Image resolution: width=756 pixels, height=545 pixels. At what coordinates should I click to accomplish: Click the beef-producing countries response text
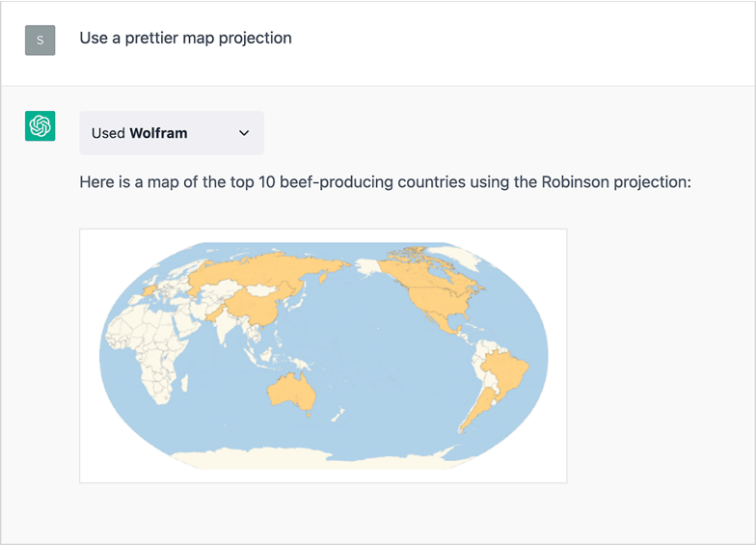pos(386,181)
